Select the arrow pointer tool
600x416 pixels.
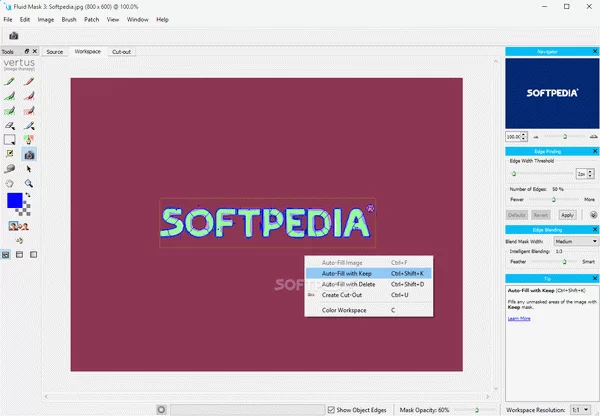30,169
